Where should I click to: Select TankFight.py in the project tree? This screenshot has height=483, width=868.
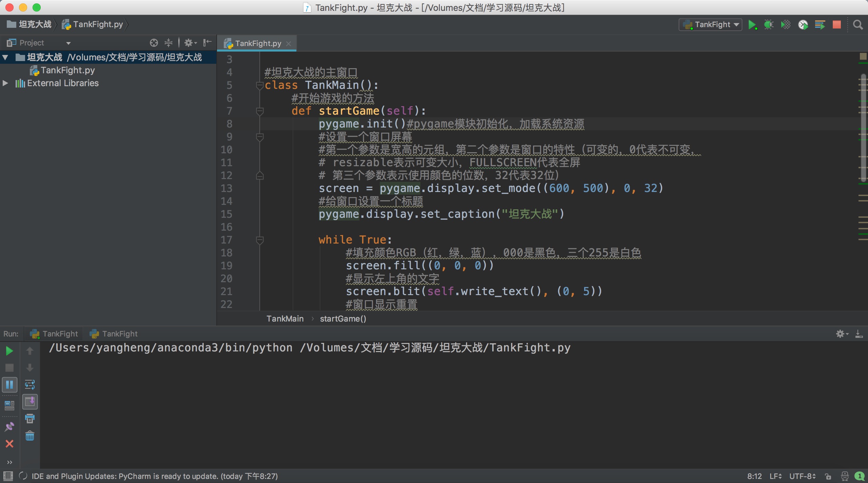(x=67, y=70)
